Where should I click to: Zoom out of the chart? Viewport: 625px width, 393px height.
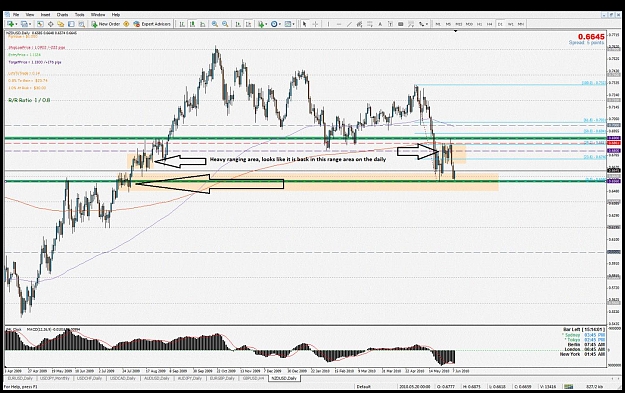click(x=225, y=24)
